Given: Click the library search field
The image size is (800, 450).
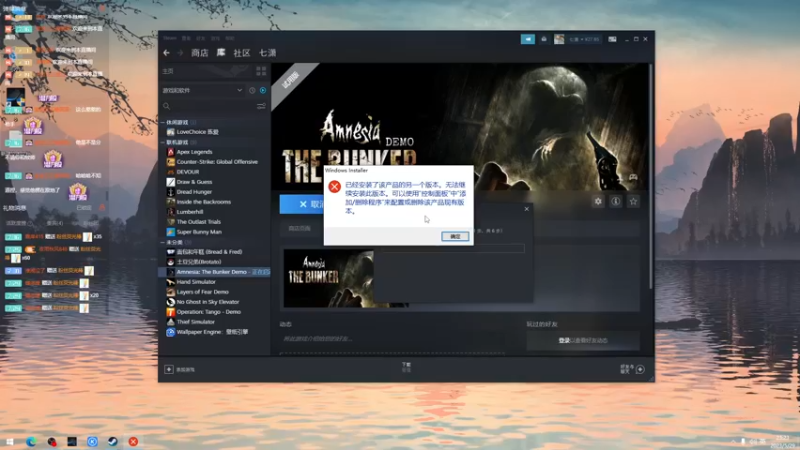Looking at the screenshot, I should click(x=208, y=106).
